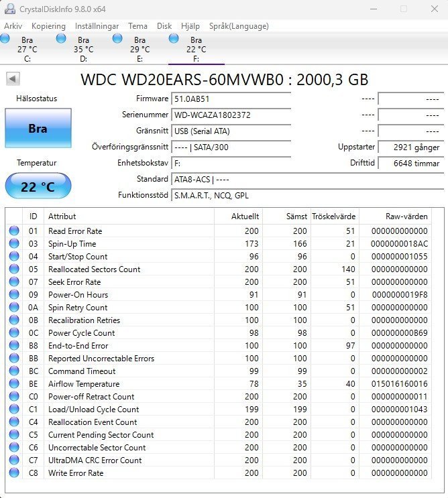
Task: Switch to the E: drive tab
Action: point(139,49)
